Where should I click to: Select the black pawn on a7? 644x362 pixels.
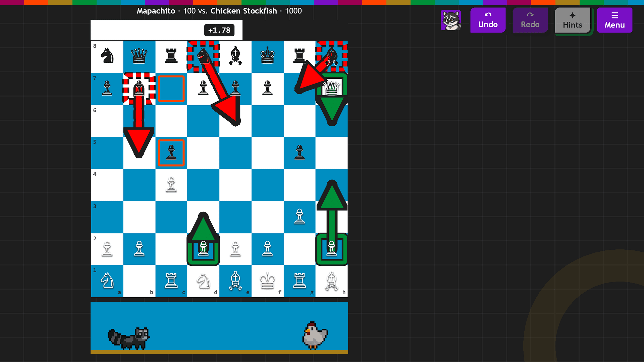tap(107, 88)
